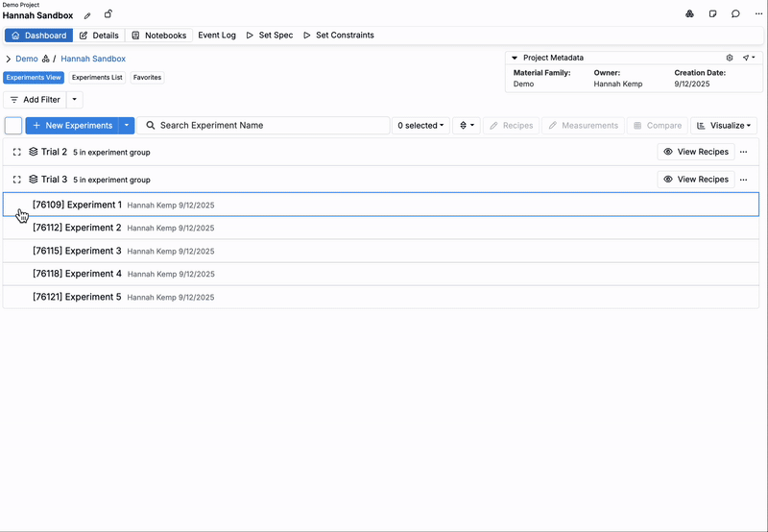The image size is (768, 532).
Task: Click View Recipes eye button for Trial 3
Action: coord(696,180)
